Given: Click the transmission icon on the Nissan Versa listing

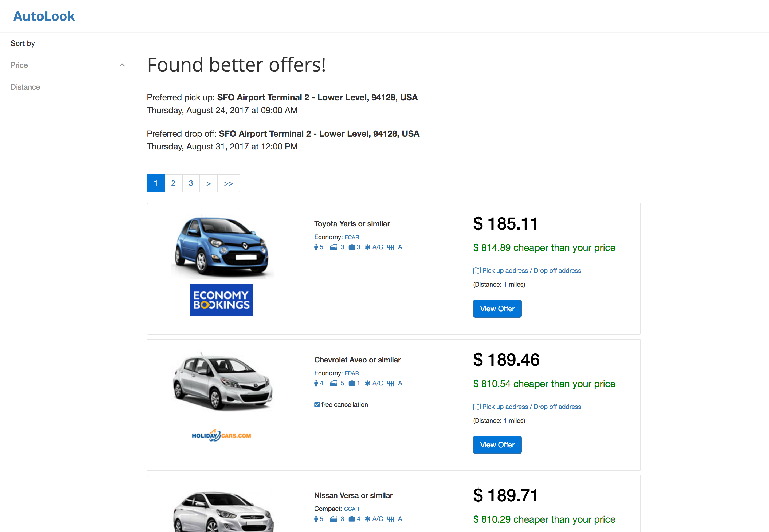Looking at the screenshot, I should [x=391, y=519].
